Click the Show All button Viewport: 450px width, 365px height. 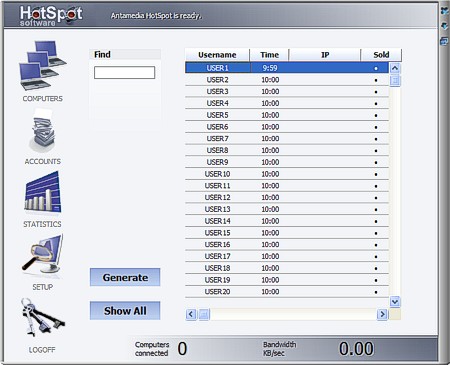click(125, 311)
